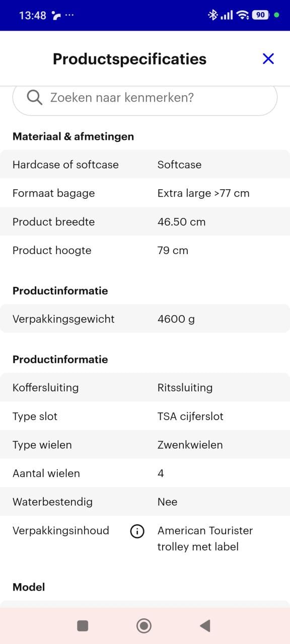This screenshot has height=644, width=290.
Task: Go back using the triangle navigation icon
Action: [x=204, y=625]
